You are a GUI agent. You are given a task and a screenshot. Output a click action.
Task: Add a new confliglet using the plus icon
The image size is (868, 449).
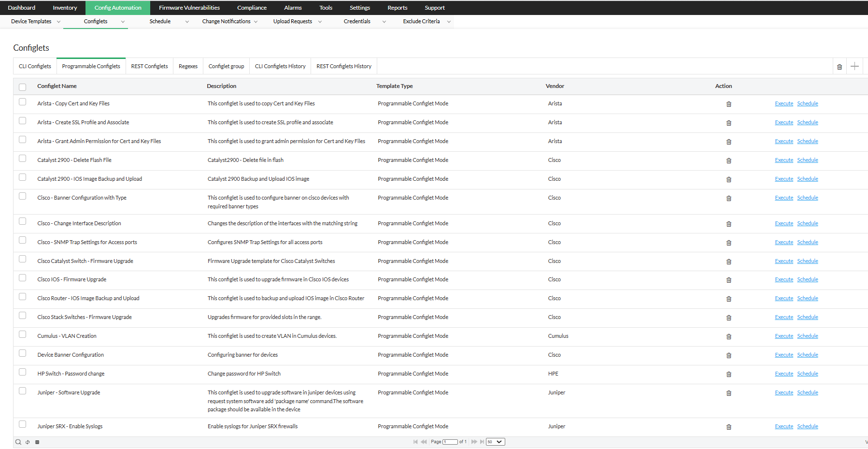(854, 66)
